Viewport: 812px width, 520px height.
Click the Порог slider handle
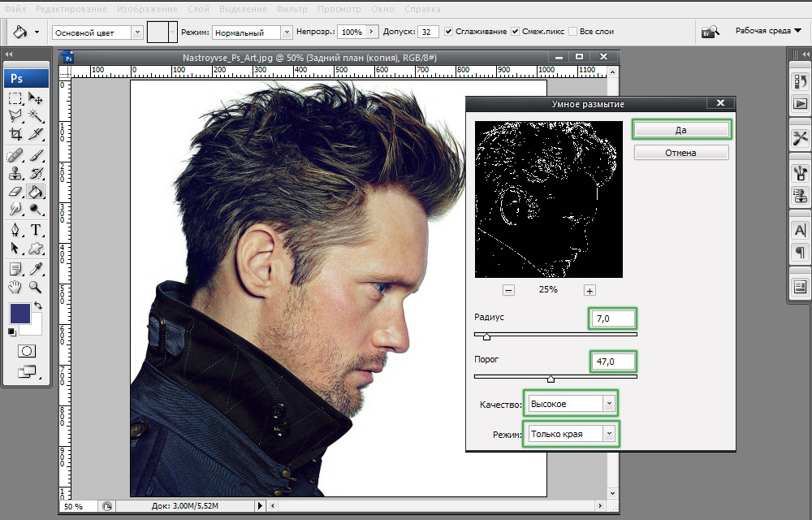pyautogui.click(x=551, y=379)
